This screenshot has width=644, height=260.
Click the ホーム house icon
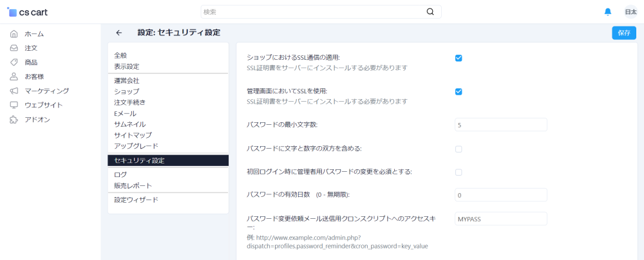[14, 33]
